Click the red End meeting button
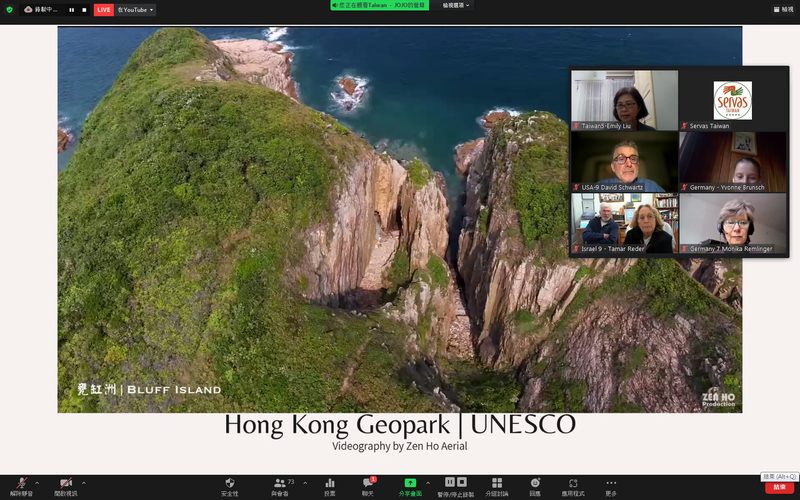Viewport: 800px width, 500px height. pyautogui.click(x=780, y=488)
